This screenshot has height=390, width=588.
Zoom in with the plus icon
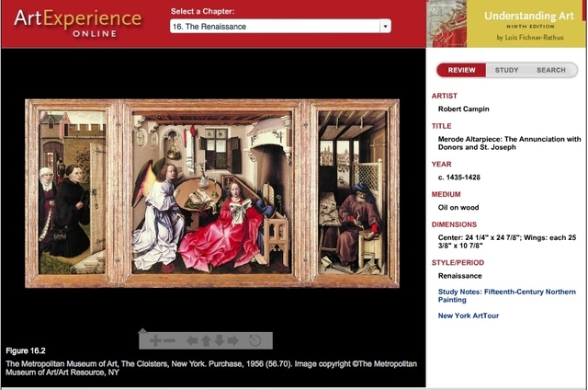point(155,341)
